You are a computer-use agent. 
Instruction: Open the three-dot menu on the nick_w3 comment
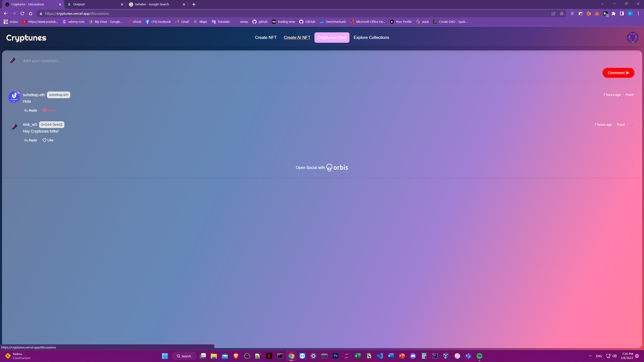[x=632, y=125]
